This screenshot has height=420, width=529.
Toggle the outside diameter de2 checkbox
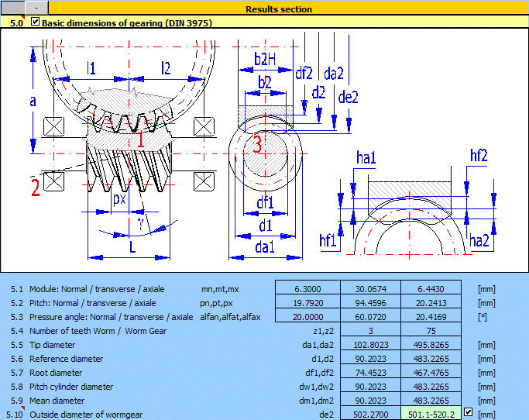coord(468,412)
